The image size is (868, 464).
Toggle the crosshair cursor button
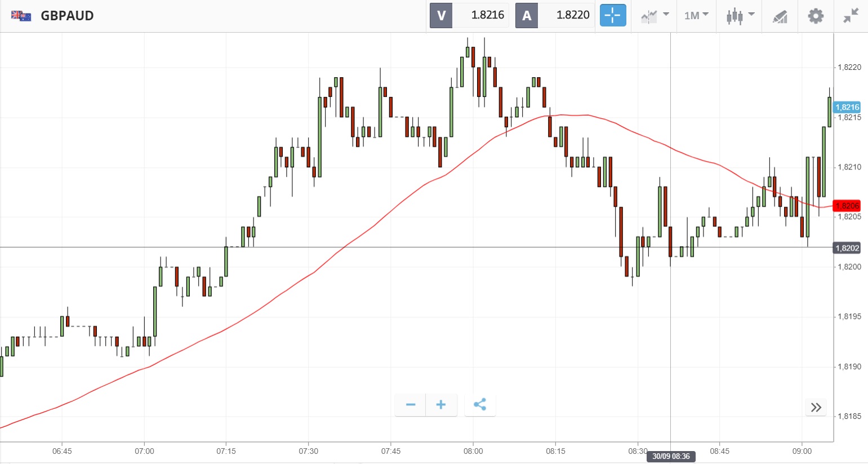613,16
